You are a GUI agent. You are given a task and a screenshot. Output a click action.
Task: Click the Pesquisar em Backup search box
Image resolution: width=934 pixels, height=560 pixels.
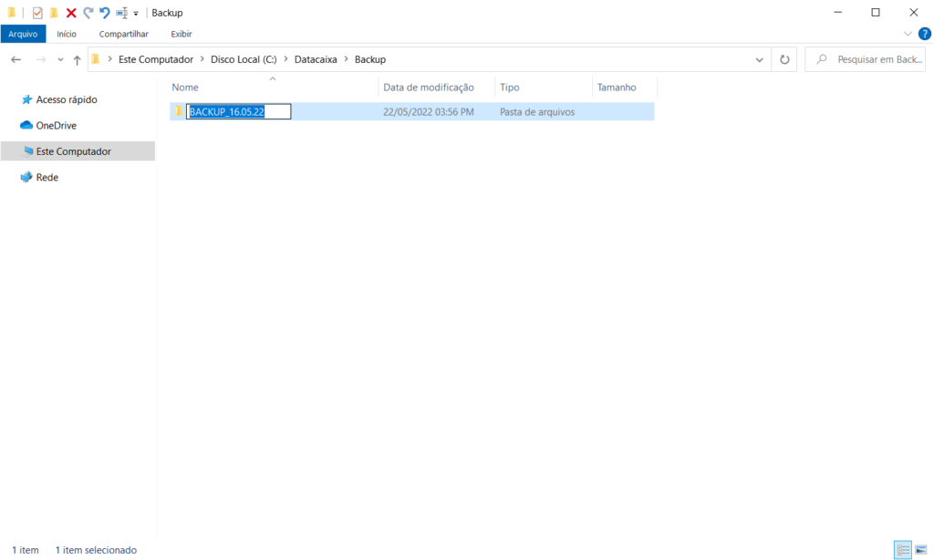coord(867,59)
